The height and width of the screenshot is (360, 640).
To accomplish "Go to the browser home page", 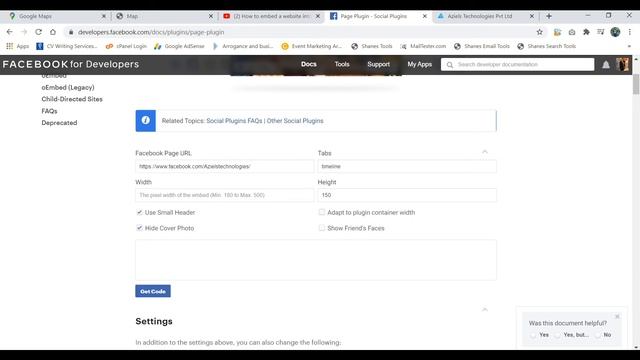I will click(x=53, y=32).
